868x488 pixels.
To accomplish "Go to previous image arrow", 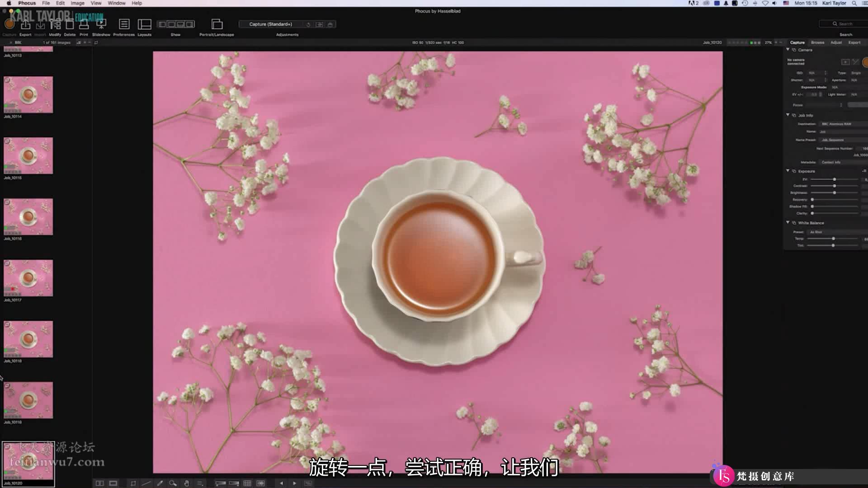I will tap(282, 483).
